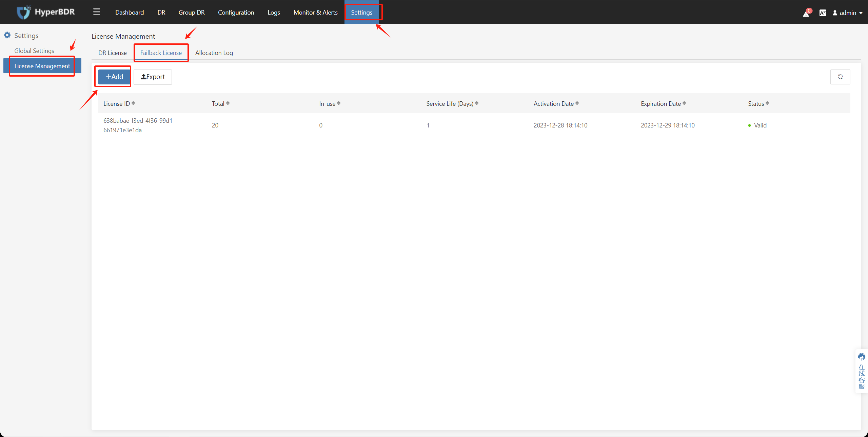This screenshot has width=868, height=437.
Task: Click the Settings gear icon in sidebar
Action: point(7,35)
